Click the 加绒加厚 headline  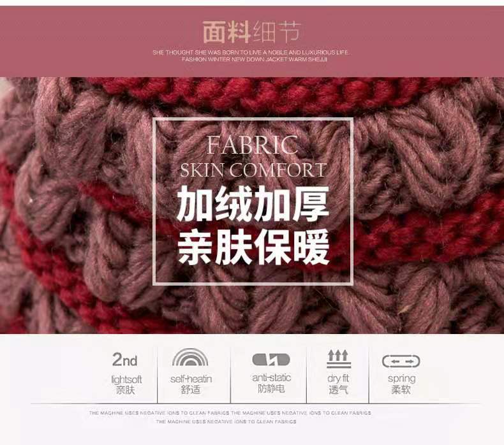coord(253,204)
